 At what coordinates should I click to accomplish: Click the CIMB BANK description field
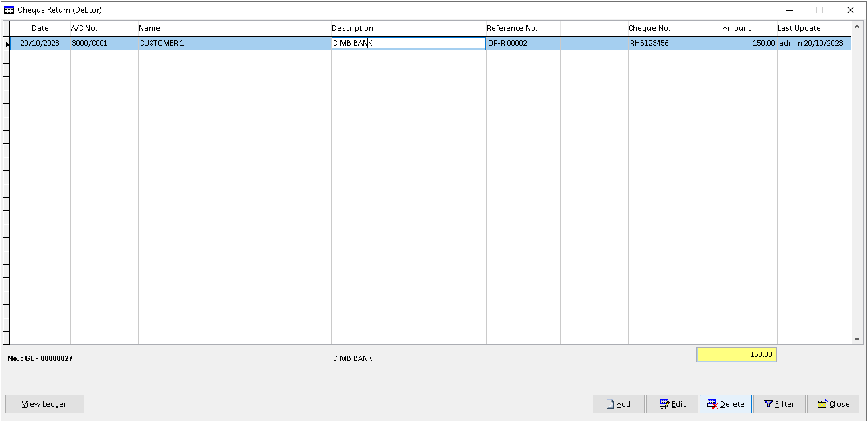409,42
